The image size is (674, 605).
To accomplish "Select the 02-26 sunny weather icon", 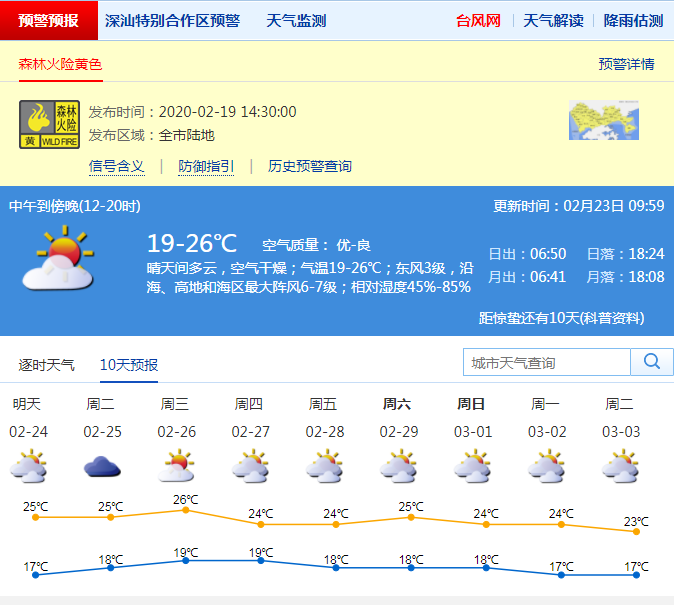I will (x=176, y=466).
